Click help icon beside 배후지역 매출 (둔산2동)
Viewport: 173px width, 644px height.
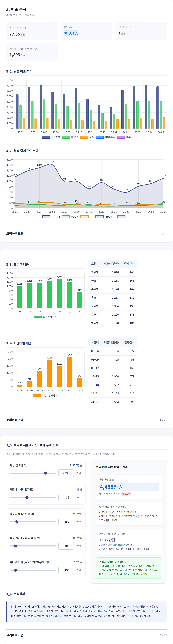pyautogui.click(x=36, y=49)
